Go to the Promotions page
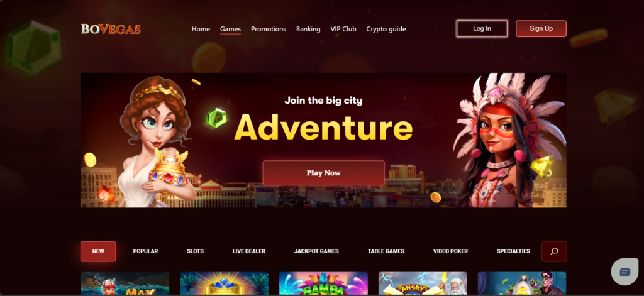 [x=269, y=29]
